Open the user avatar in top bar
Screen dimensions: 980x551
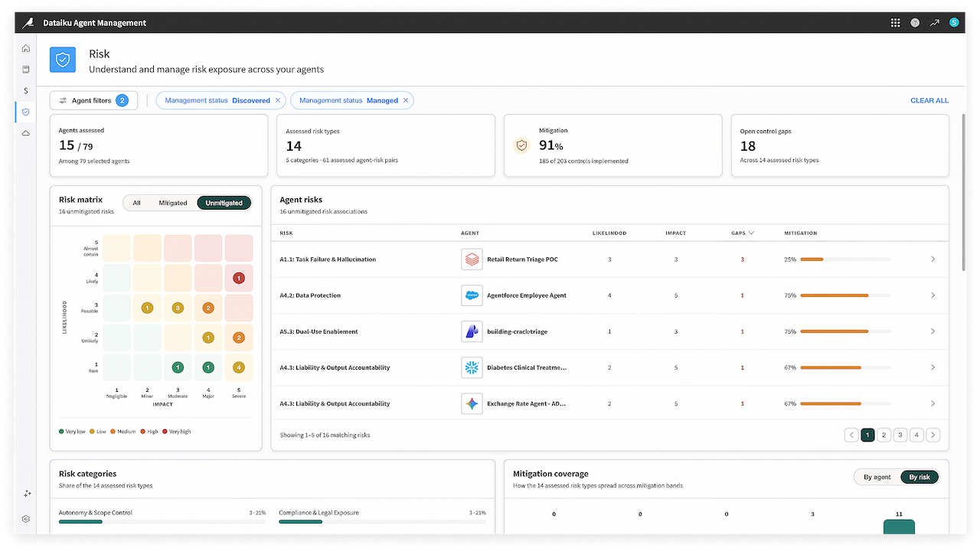point(954,23)
